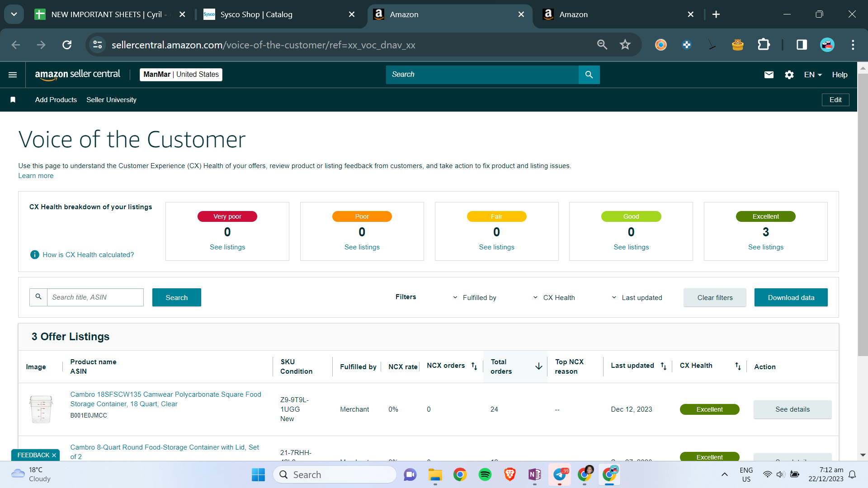The height and width of the screenshot is (488, 868).
Task: Expand the CX Health filter
Action: pos(554,298)
